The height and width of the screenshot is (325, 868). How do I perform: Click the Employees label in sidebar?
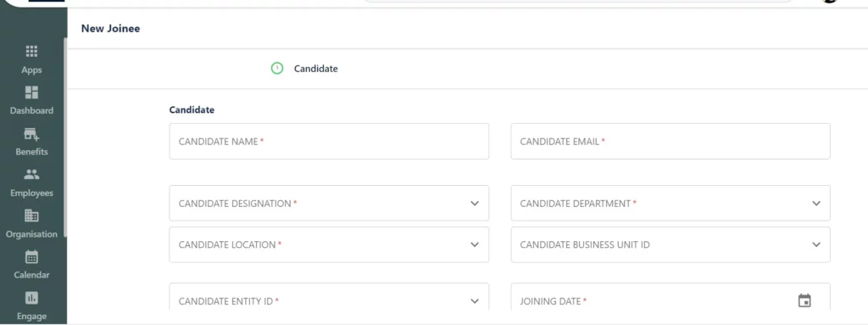point(31,193)
